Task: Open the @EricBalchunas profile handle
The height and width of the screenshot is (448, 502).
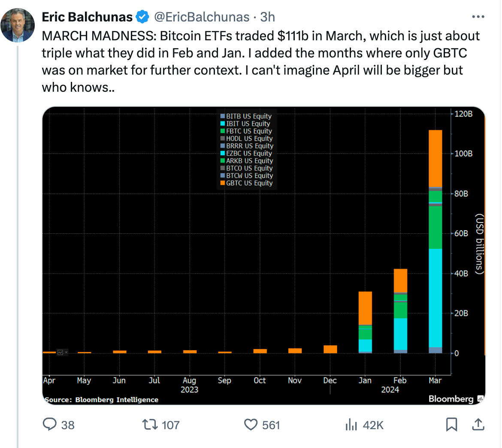Action: tap(199, 17)
